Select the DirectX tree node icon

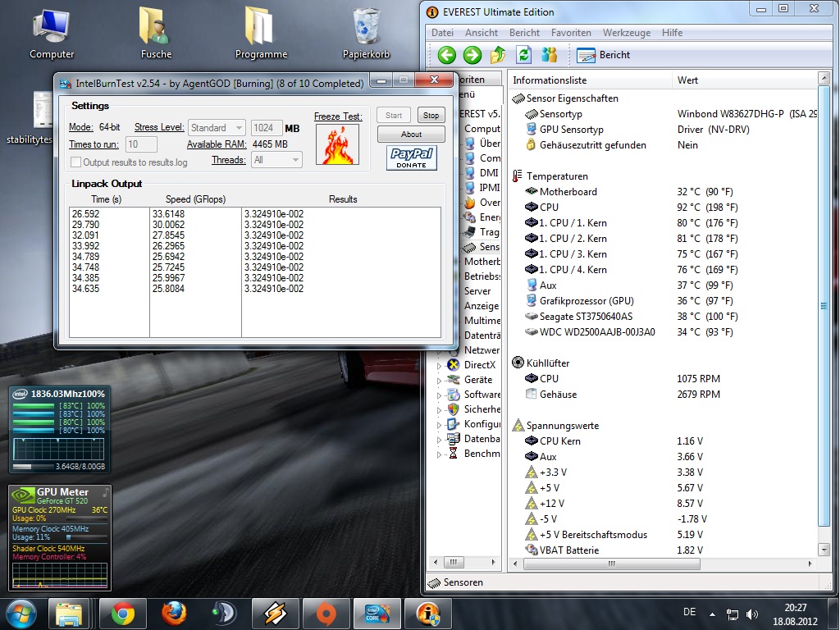pos(453,365)
